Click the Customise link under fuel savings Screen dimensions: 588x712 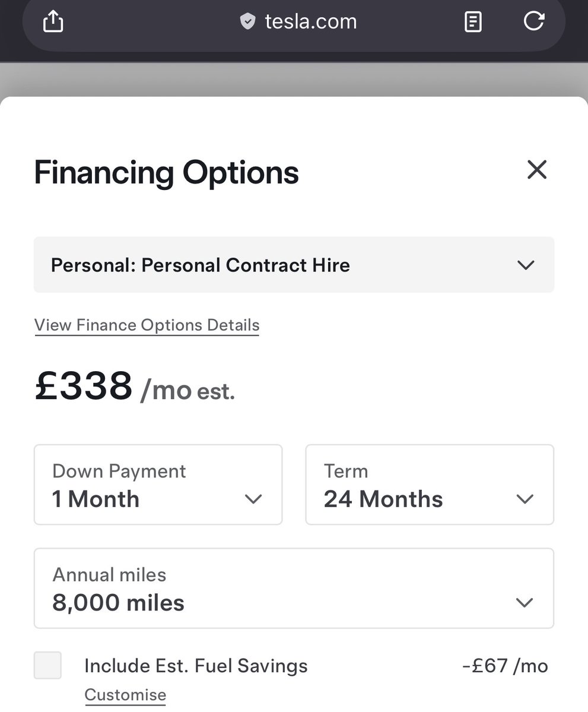point(125,695)
